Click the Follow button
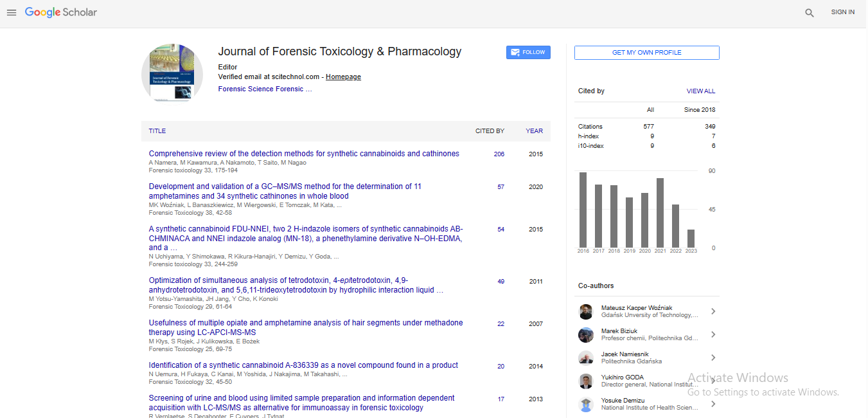868x418 pixels. coord(528,52)
